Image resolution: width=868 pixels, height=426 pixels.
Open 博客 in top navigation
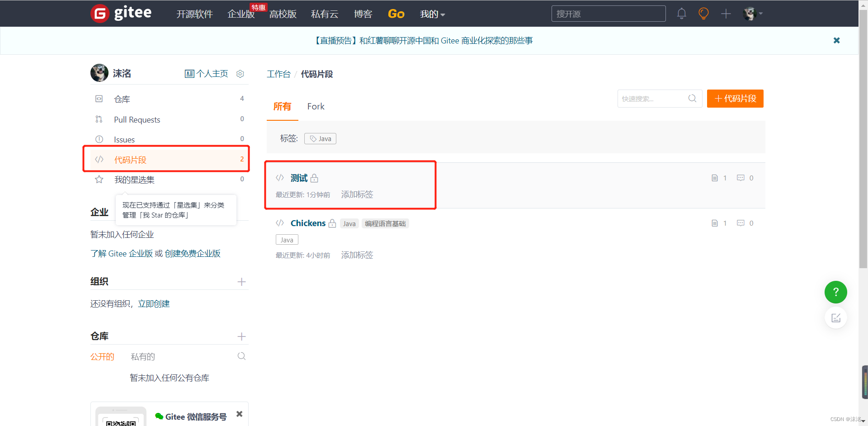click(x=363, y=14)
